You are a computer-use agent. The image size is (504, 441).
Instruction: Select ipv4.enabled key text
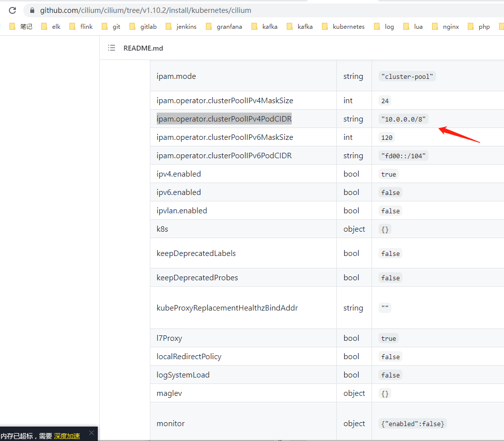pyautogui.click(x=179, y=174)
